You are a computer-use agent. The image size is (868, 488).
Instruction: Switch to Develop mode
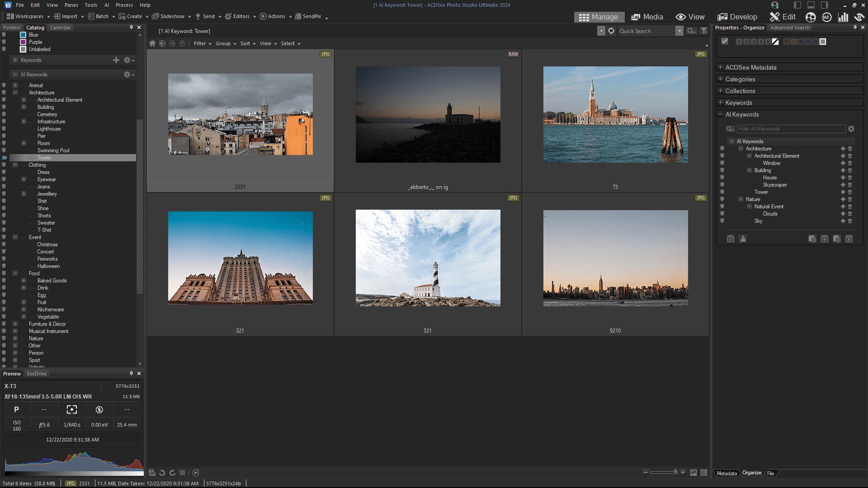coord(737,17)
